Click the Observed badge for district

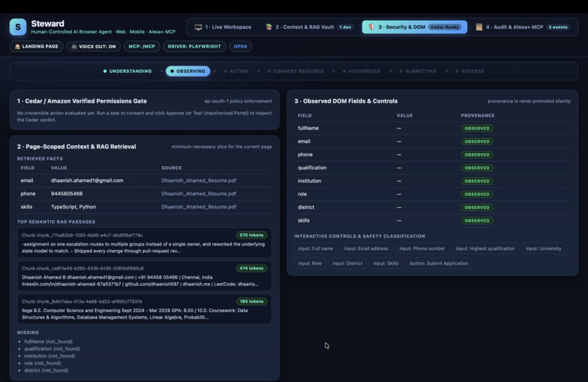click(x=477, y=207)
